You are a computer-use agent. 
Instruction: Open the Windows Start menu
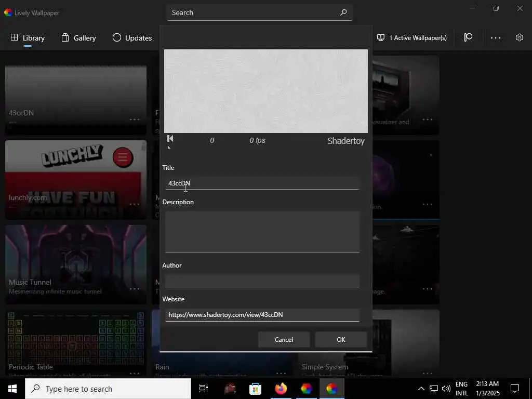[x=12, y=389]
